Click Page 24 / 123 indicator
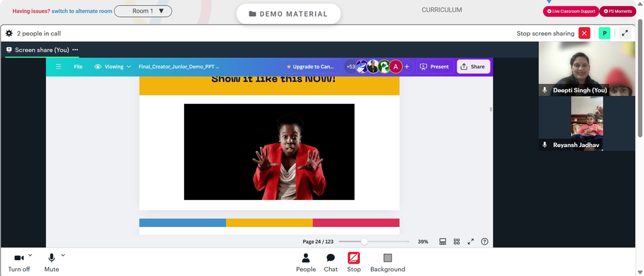644x276 pixels. (318, 242)
